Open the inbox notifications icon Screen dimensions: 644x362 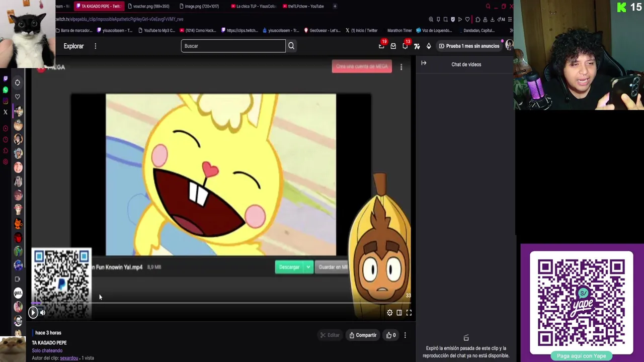tap(393, 46)
